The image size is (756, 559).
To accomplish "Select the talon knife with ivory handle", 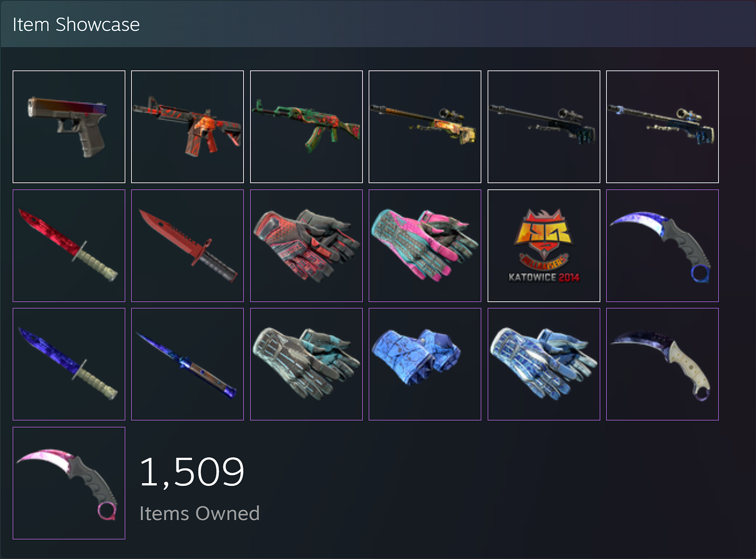I will coord(662,364).
